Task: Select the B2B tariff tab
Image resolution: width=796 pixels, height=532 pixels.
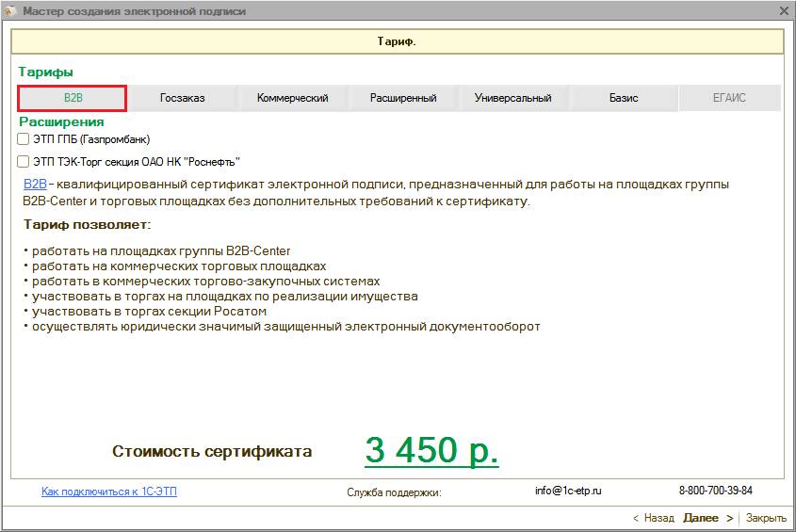Action: click(x=73, y=98)
